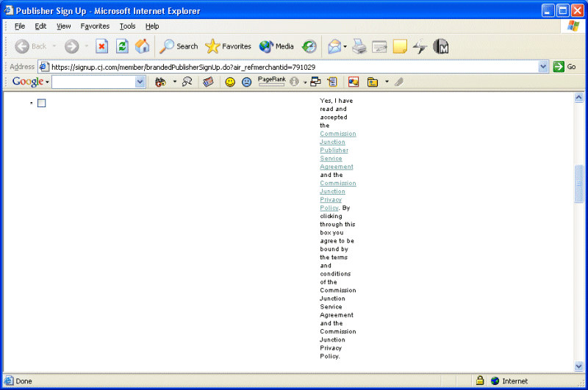Click the lightning bolt toolbar icon
The width and height of the screenshot is (588, 390).
pyautogui.click(x=420, y=46)
